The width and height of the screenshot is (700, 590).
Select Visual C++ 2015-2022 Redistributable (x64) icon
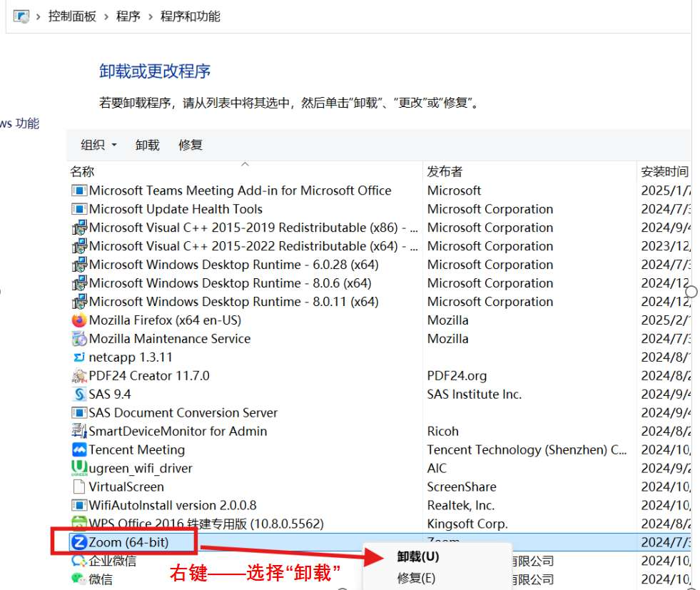(x=79, y=246)
